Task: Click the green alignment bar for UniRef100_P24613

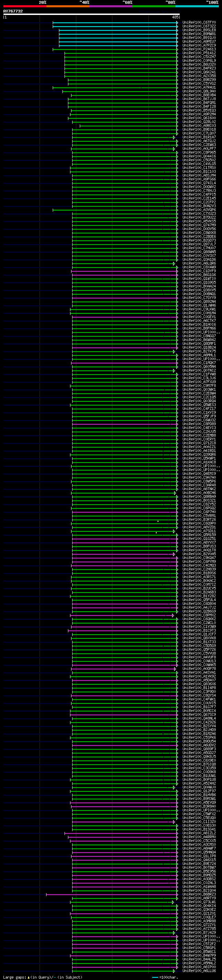Action: (116, 49)
